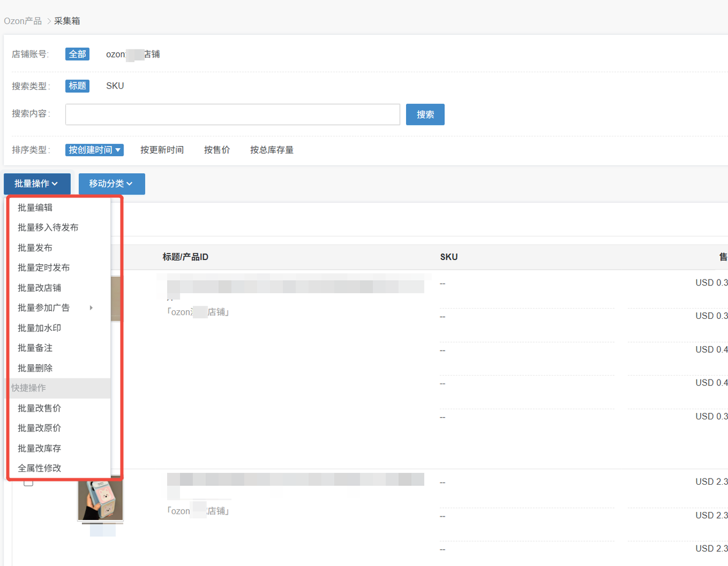Switch search type to SKU
The width and height of the screenshot is (728, 566).
[115, 86]
